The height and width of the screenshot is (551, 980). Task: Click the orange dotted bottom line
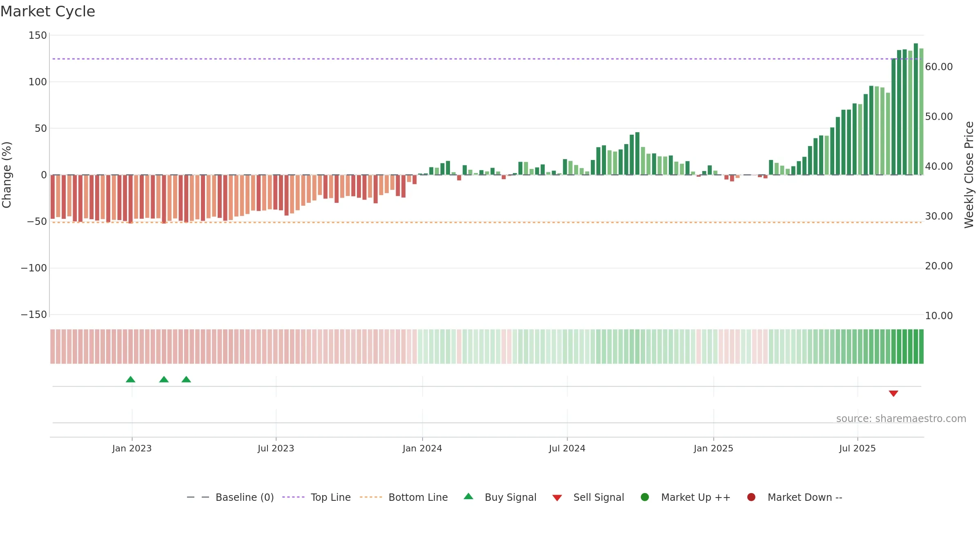(487, 222)
